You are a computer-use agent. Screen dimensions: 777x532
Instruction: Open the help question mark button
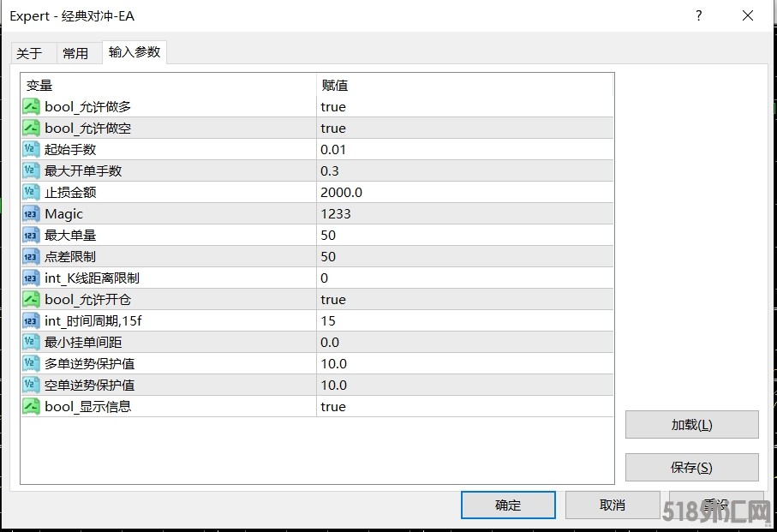(x=699, y=16)
